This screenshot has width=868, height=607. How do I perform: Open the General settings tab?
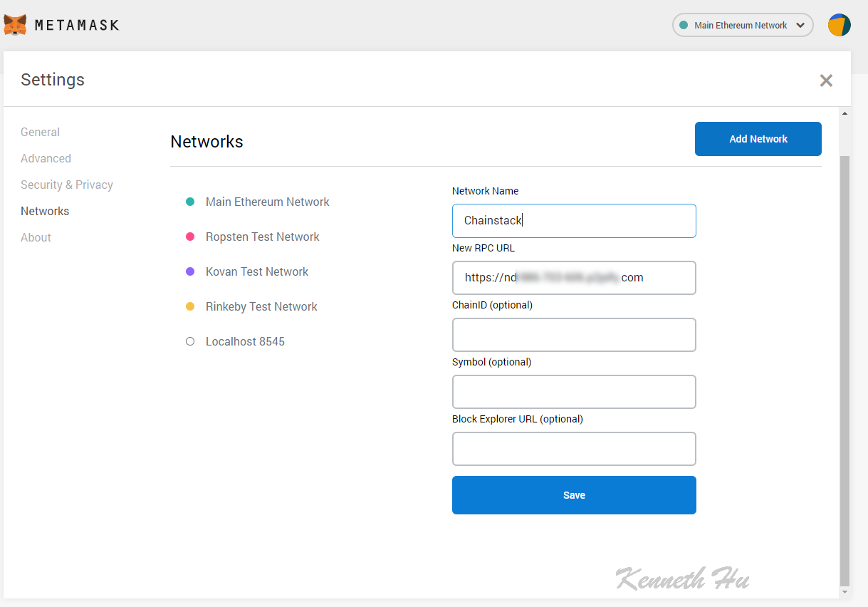tap(40, 132)
